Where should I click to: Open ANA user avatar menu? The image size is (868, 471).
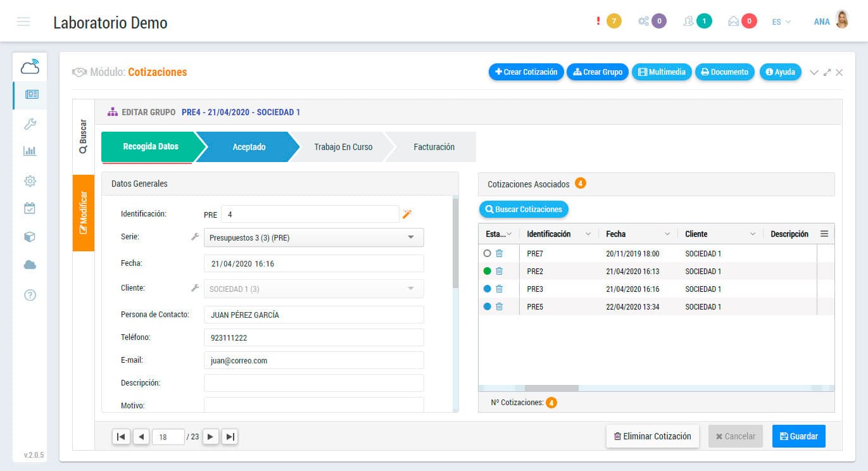pyautogui.click(x=841, y=21)
